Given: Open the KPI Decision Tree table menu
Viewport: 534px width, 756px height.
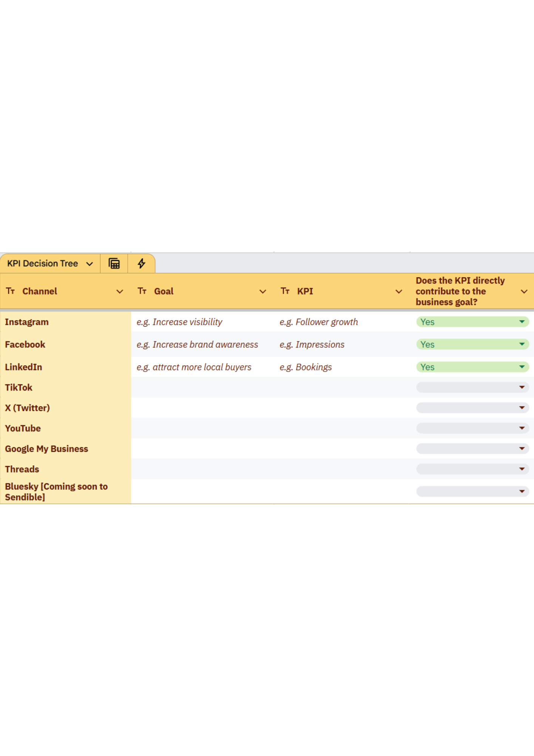Looking at the screenshot, I should (90, 264).
